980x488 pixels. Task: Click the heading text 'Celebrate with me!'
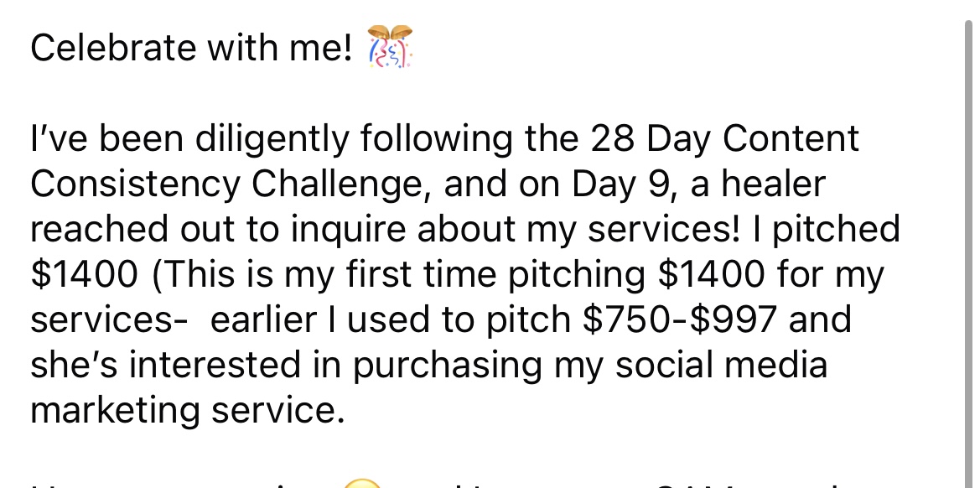[191, 48]
